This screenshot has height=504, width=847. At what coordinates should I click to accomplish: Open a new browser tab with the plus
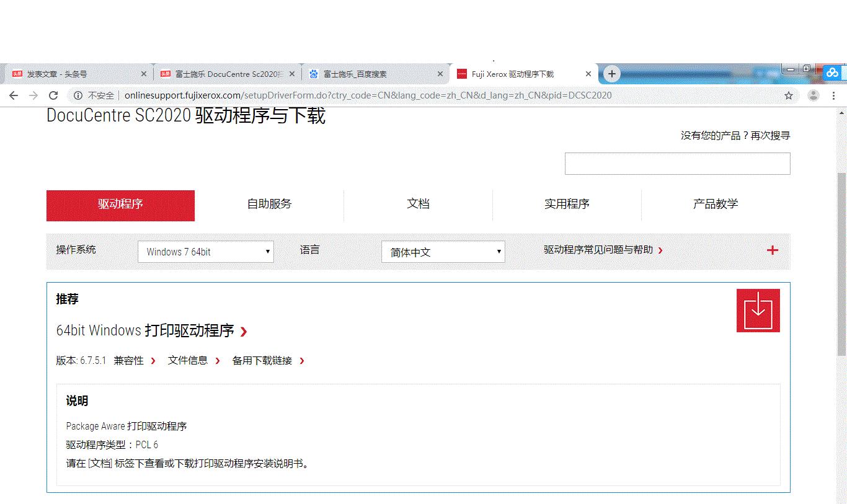click(611, 73)
